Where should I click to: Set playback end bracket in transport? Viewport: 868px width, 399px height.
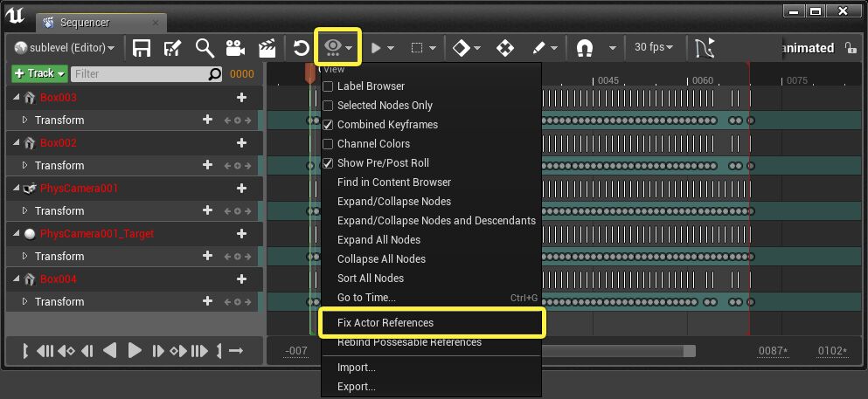pyautogui.click(x=219, y=351)
